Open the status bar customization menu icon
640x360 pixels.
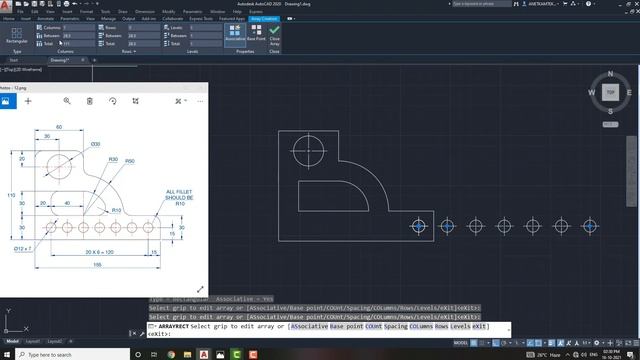click(635, 343)
